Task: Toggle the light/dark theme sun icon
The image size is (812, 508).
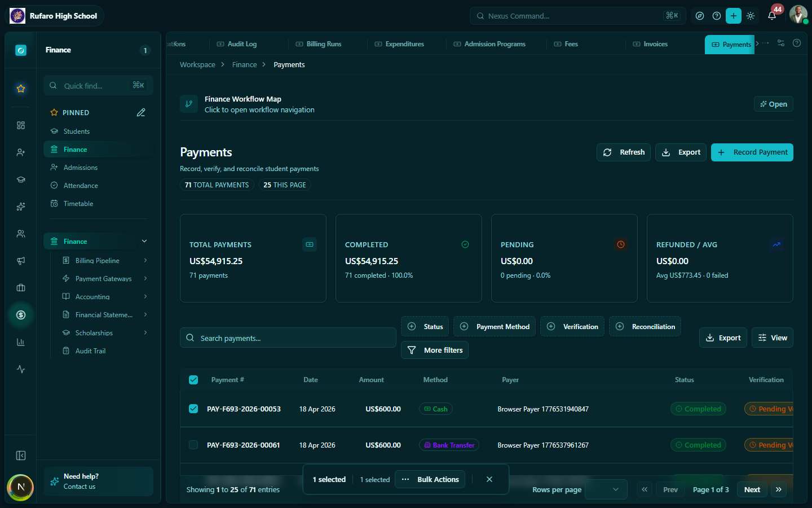Action: [751, 16]
